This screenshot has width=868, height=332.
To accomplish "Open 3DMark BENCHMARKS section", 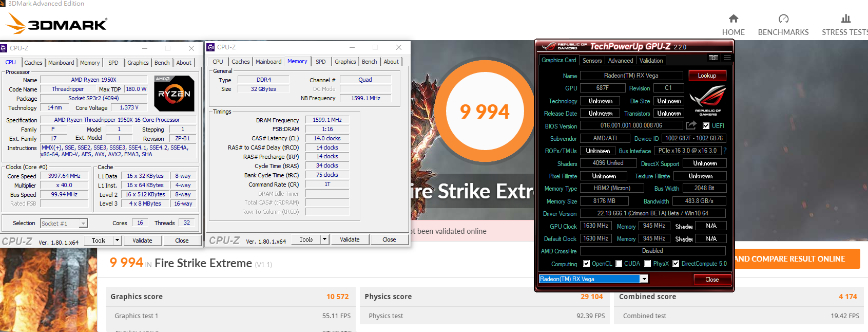I will point(783,25).
